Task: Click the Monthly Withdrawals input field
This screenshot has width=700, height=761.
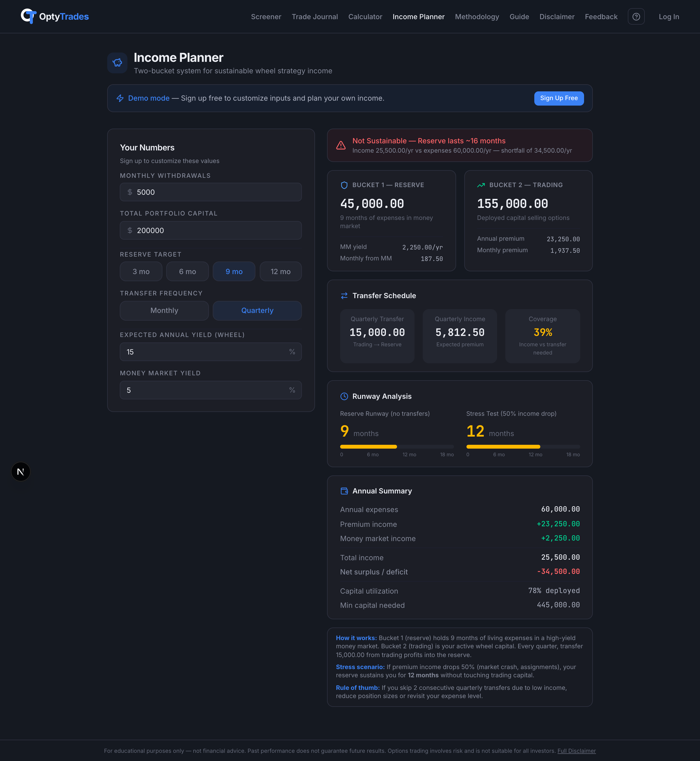Action: (211, 192)
